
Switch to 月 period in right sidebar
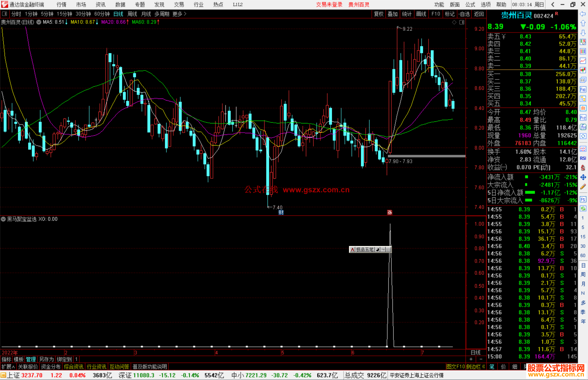tap(583, 284)
